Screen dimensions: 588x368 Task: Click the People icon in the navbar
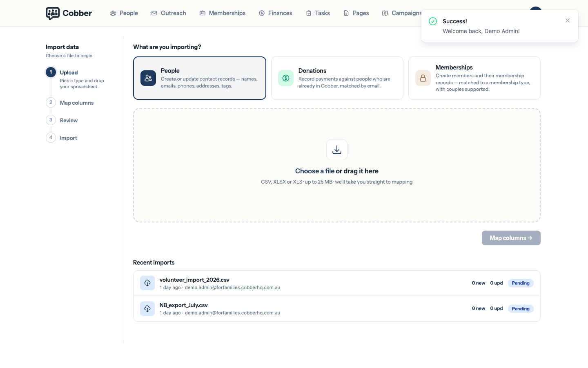pos(113,13)
